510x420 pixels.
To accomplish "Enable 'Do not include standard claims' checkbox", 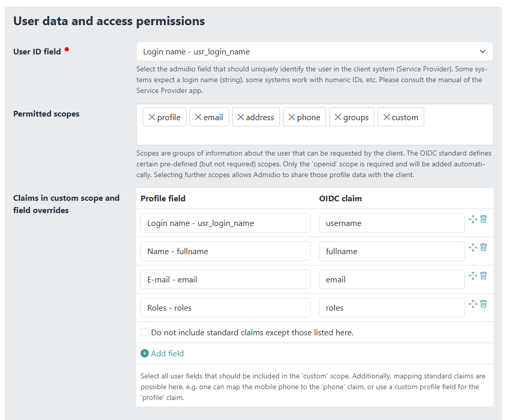I will coord(145,333).
